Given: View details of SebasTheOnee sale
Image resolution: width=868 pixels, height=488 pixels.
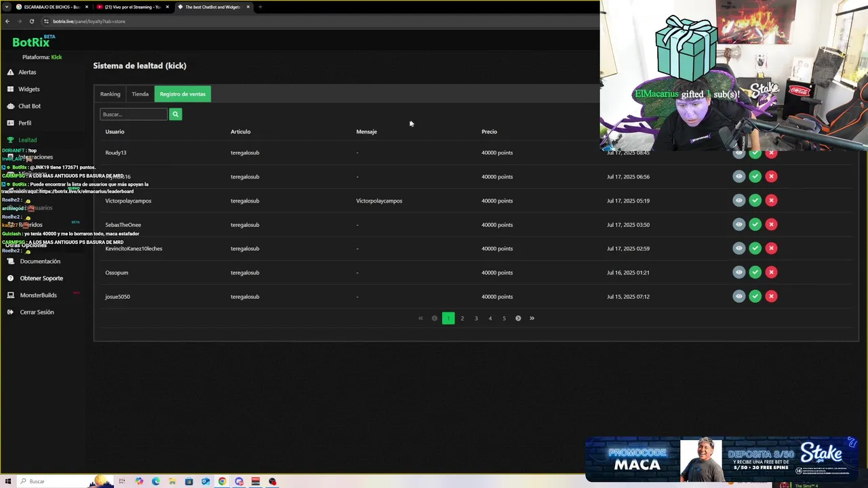Looking at the screenshot, I should tap(738, 224).
